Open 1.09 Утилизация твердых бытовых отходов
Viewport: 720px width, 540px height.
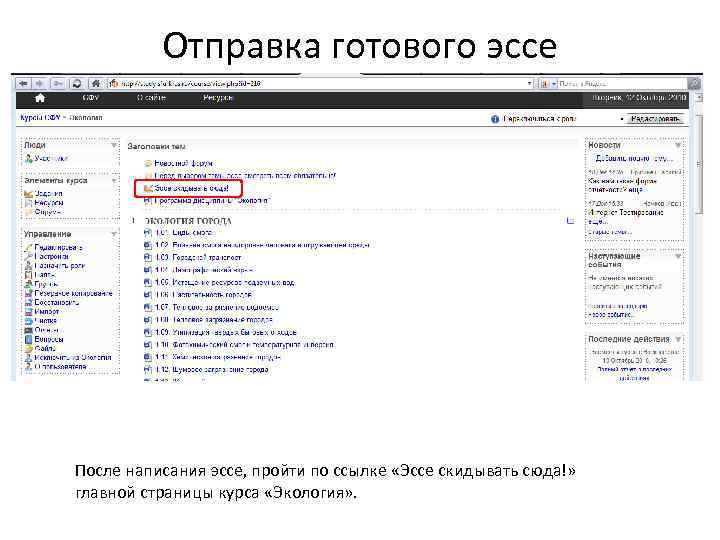[225, 332]
